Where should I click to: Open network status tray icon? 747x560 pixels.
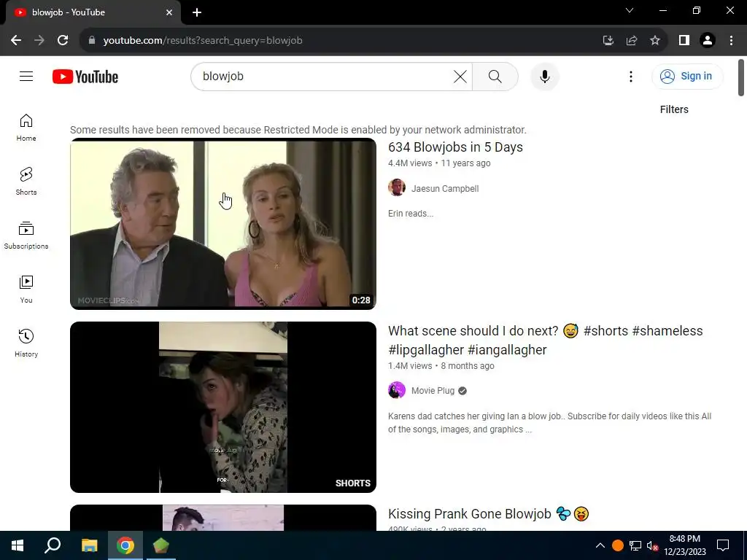635,545
